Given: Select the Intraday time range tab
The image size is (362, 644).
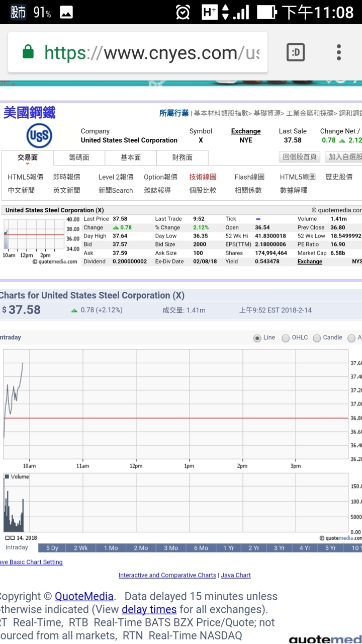Looking at the screenshot, I should point(17,547).
